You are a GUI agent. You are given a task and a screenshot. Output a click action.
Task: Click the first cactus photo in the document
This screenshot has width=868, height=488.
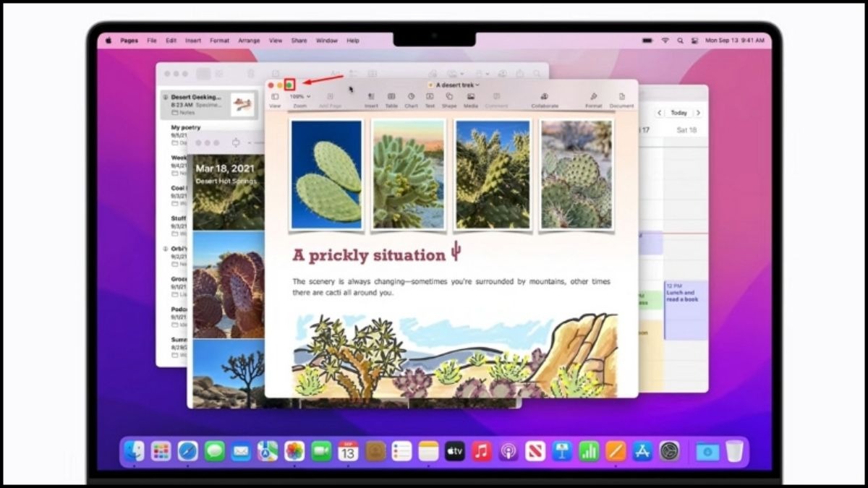tap(325, 175)
